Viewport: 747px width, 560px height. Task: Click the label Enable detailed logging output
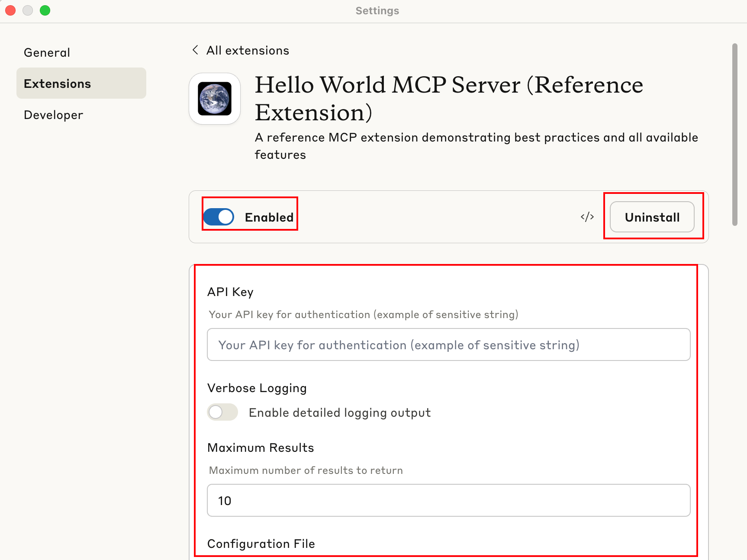(339, 412)
